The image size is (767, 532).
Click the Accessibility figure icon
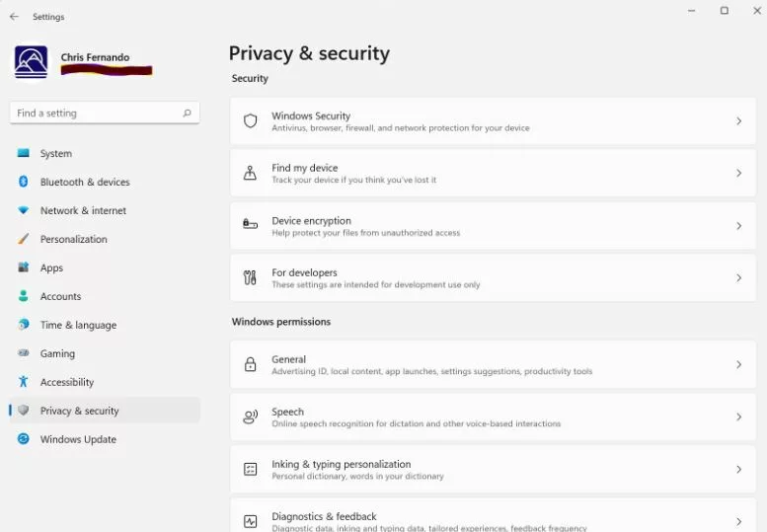point(23,381)
